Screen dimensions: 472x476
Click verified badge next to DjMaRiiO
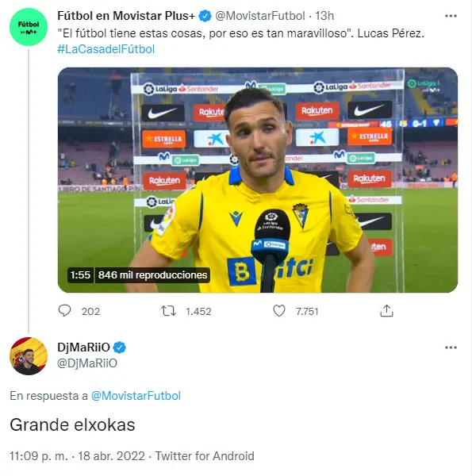pos(120,347)
